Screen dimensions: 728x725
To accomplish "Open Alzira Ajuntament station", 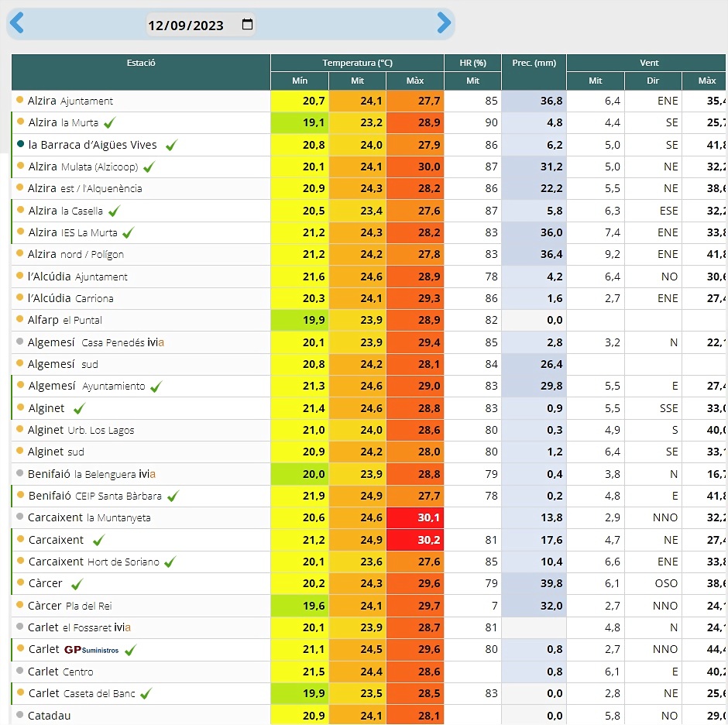I will (70, 101).
